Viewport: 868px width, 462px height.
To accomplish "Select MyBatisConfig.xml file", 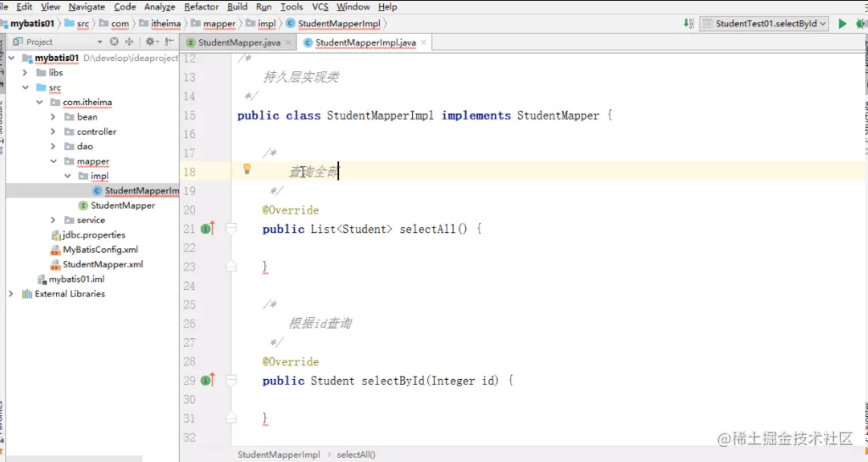I will [94, 249].
